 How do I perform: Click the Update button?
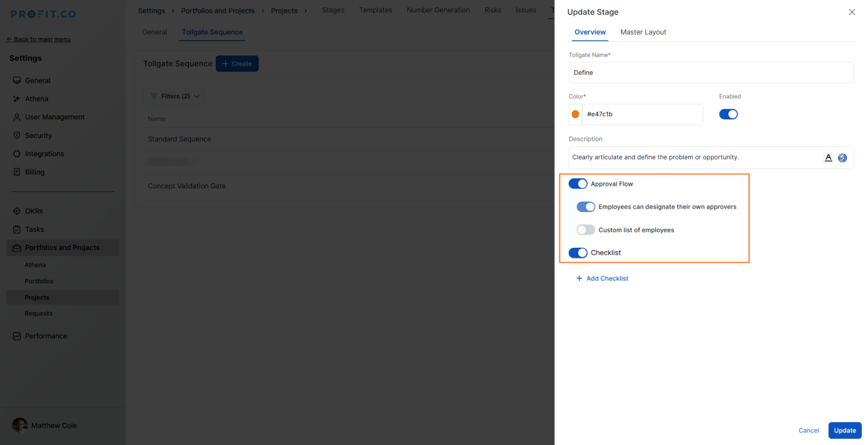845,430
